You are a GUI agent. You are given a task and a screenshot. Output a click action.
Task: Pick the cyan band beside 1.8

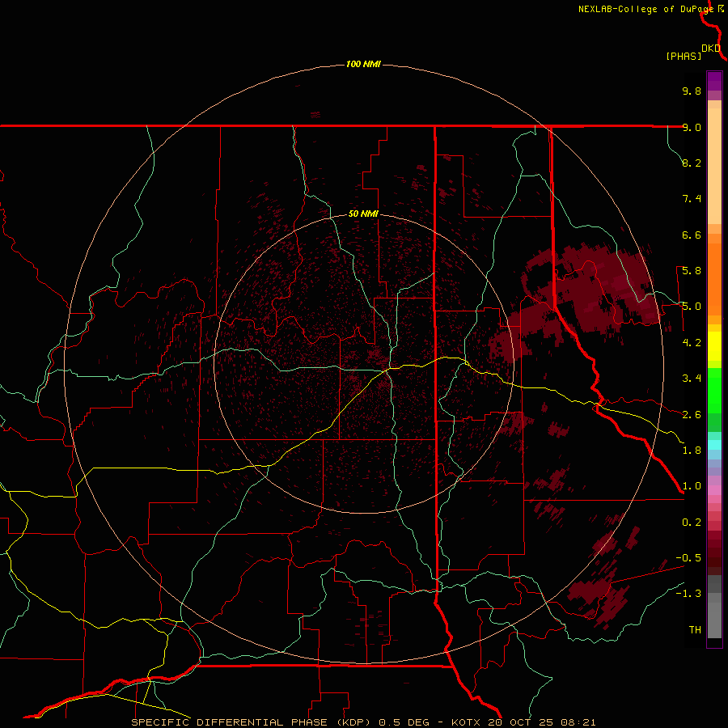[x=714, y=445]
